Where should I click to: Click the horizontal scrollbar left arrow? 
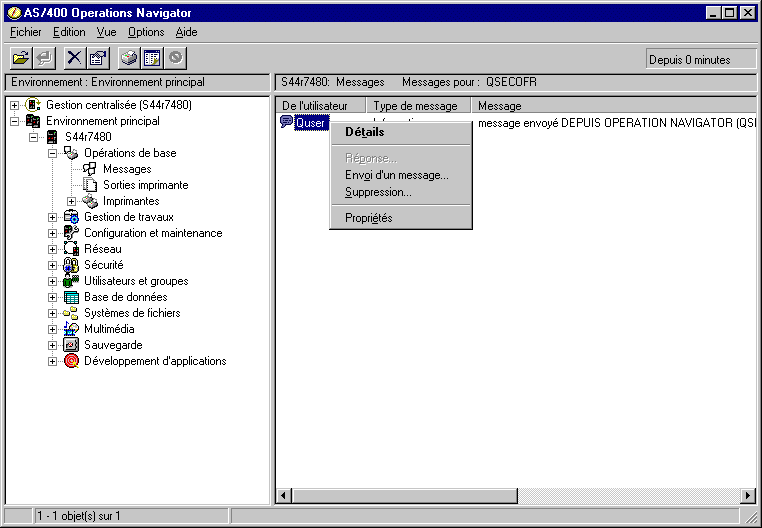[284, 496]
